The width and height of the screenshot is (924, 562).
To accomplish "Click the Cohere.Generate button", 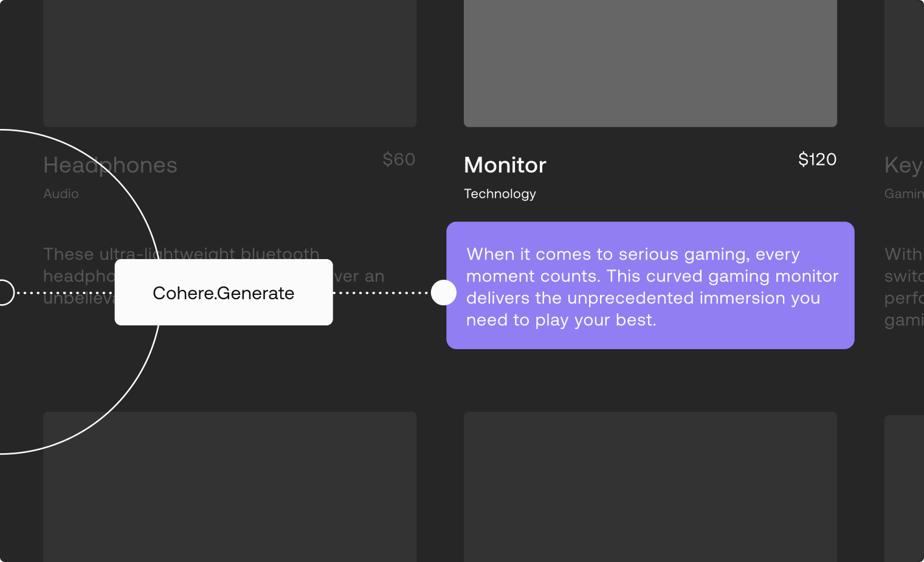I will (x=224, y=293).
